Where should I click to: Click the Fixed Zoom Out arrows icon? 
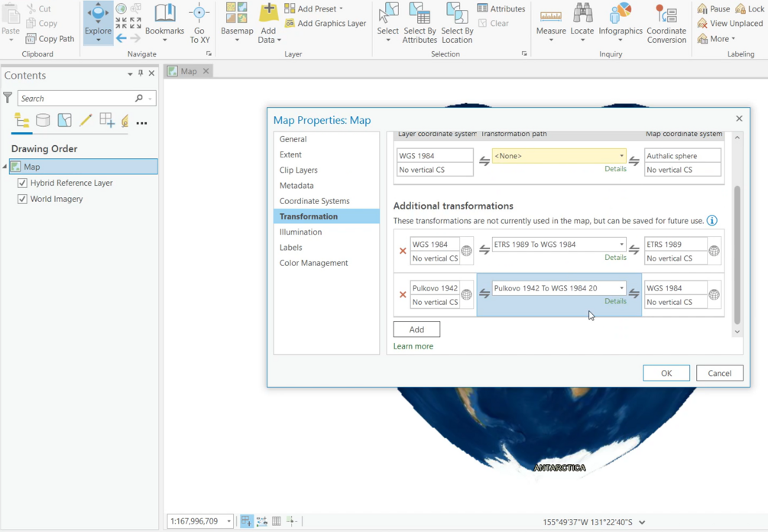pyautogui.click(x=136, y=22)
